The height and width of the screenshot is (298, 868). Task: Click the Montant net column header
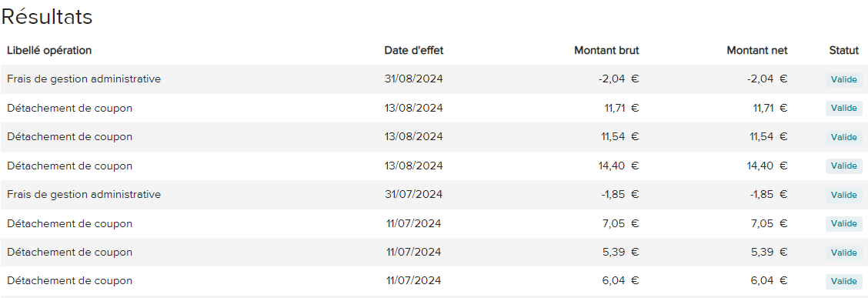coord(756,50)
